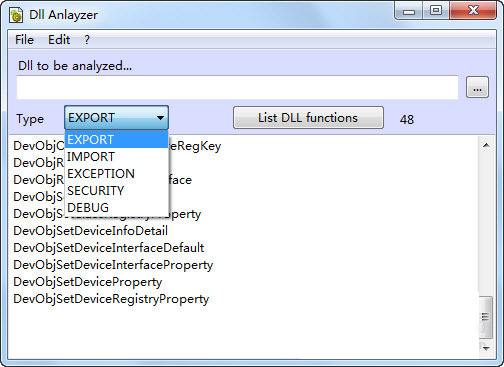Maximize the Dll Anlayzer window
Screen dimensions: 504x367
tap(436, 11)
